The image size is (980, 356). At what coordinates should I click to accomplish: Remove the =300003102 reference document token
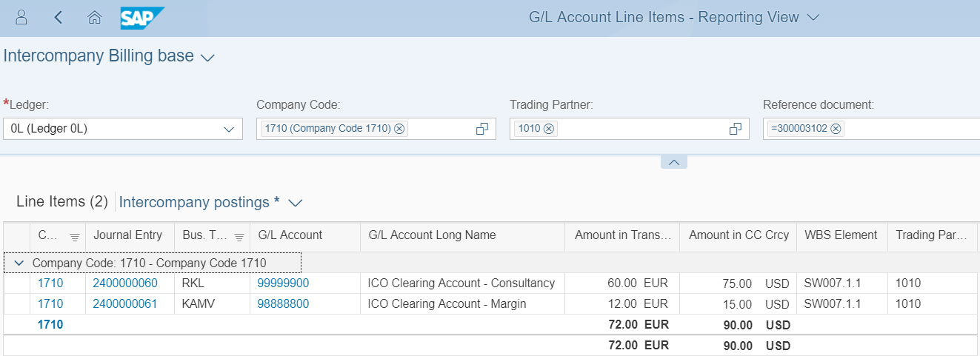(x=836, y=129)
